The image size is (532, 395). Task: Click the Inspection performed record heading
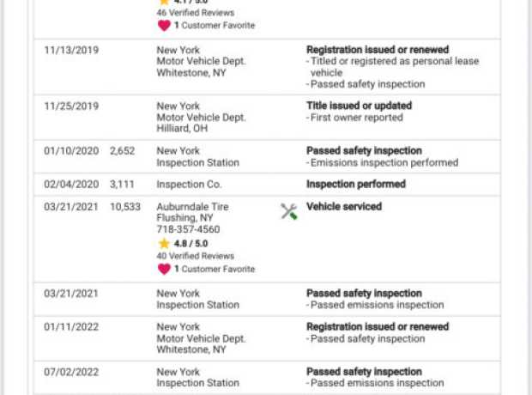coord(356,184)
